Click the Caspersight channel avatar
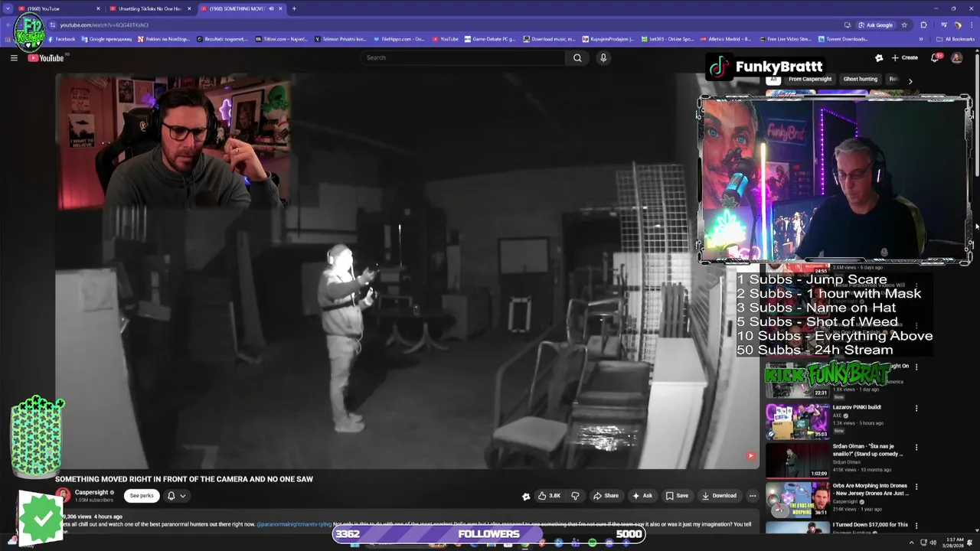980x551 pixels. tap(62, 496)
